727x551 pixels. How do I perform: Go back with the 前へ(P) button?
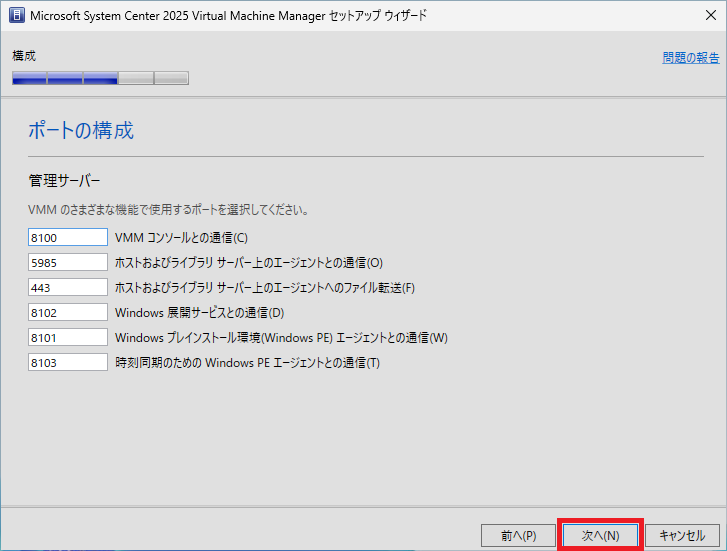(x=518, y=536)
